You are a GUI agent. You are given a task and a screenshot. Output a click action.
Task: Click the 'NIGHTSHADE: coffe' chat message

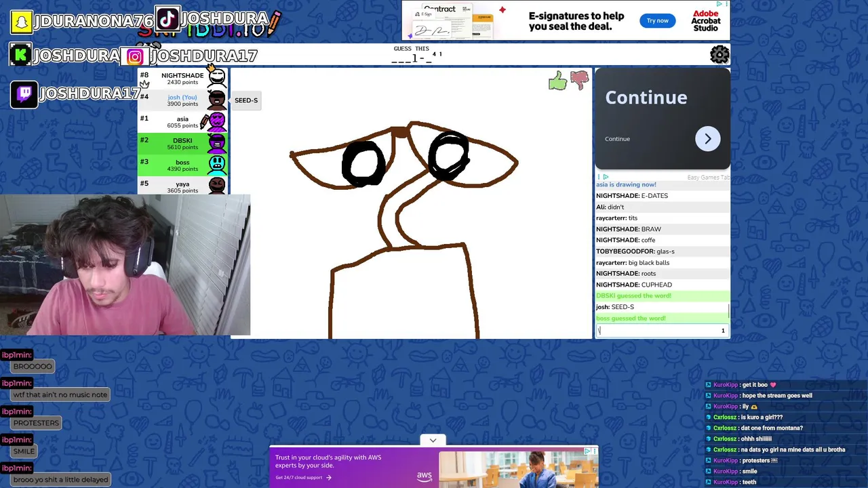(626, 240)
